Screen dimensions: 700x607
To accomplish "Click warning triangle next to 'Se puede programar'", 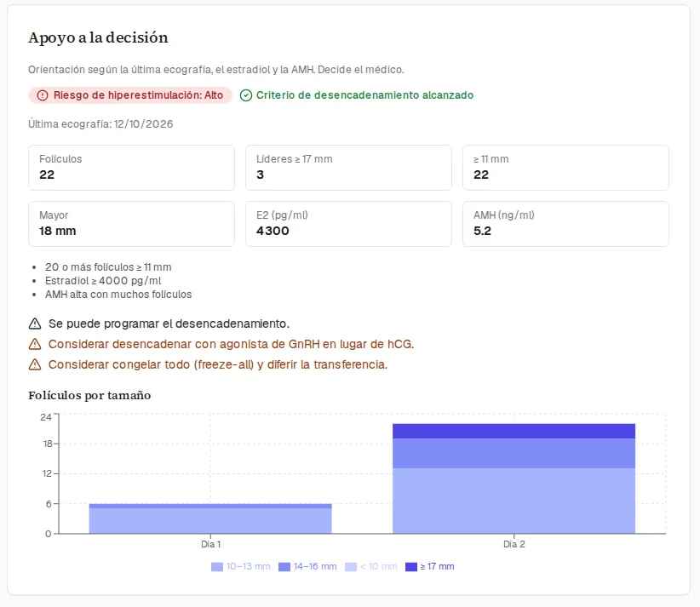I will coord(35,324).
